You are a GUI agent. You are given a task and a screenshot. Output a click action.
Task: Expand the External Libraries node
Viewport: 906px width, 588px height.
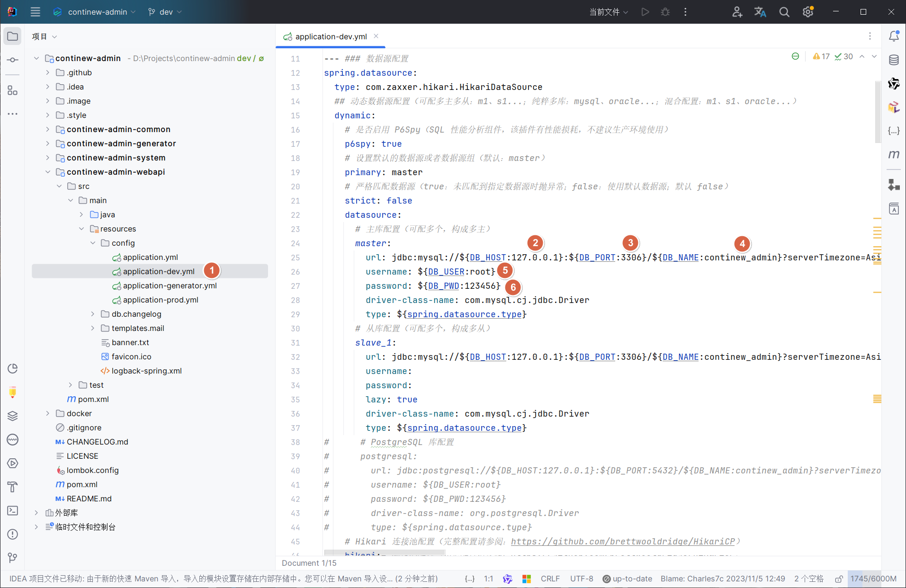36,513
